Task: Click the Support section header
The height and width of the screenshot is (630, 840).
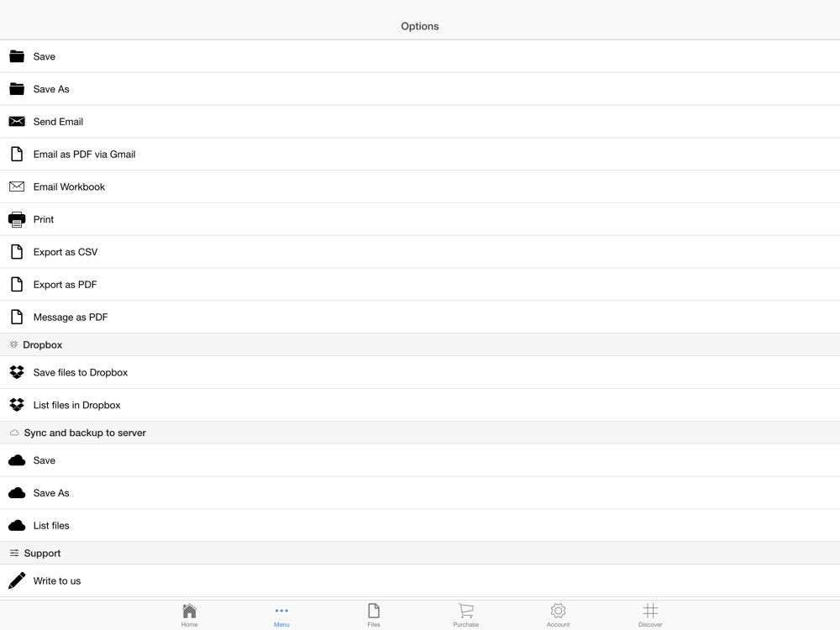Action: click(420, 554)
